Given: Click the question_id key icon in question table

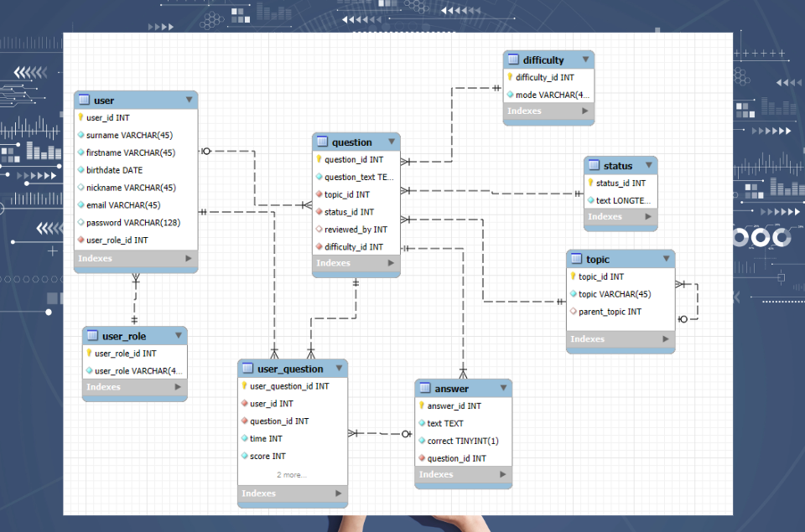Looking at the screenshot, I should (x=319, y=159).
